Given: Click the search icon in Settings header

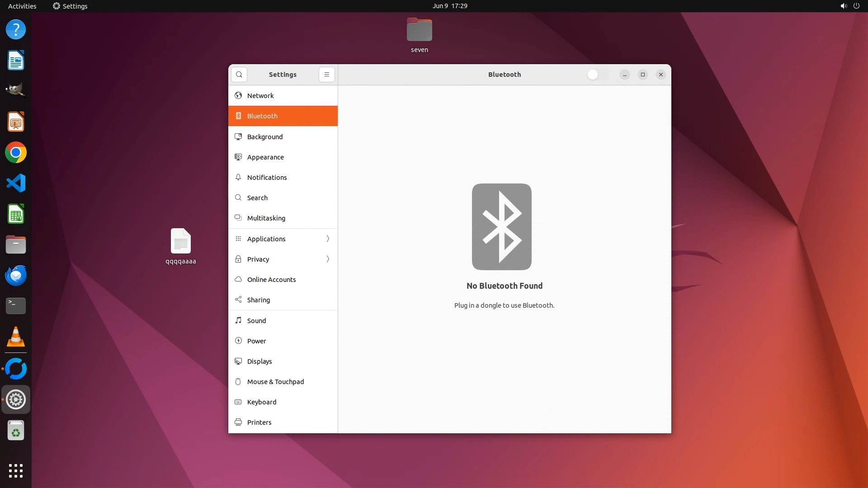Looking at the screenshot, I should 239,75.
